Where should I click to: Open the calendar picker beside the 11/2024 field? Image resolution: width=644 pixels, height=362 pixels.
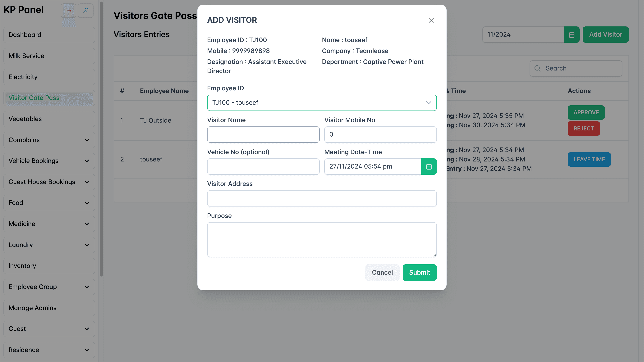[572, 34]
